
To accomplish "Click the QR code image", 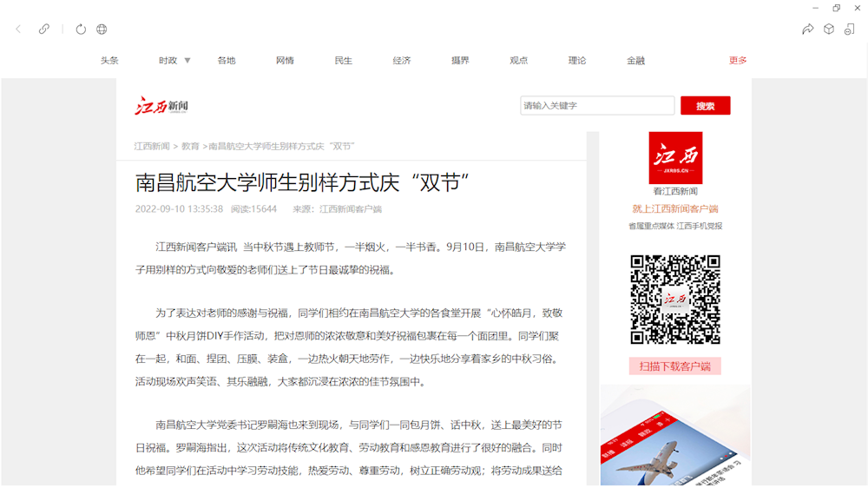I will [x=675, y=300].
